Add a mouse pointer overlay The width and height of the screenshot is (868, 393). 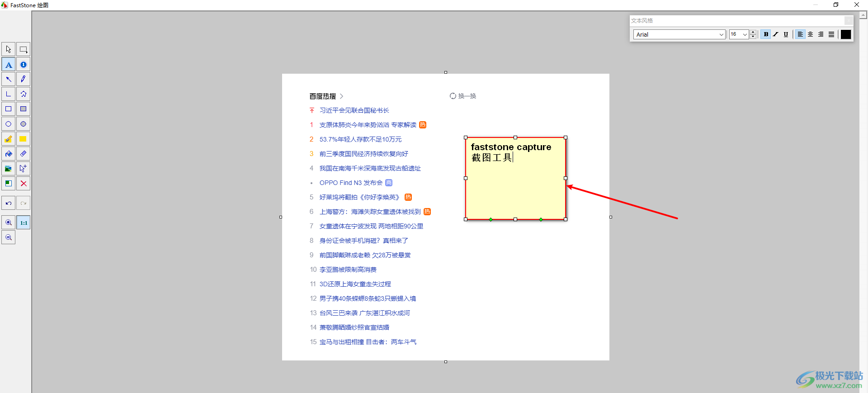point(24,169)
